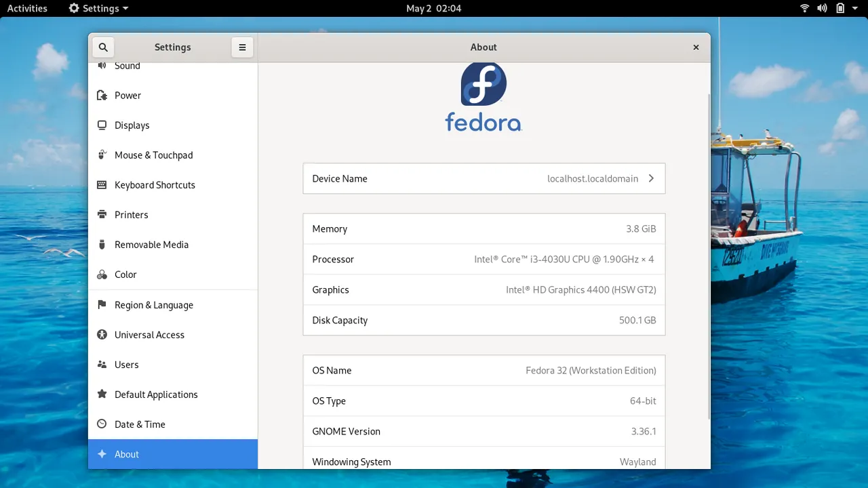Click the Processor value Intel Core i3-4030U
868x488 pixels.
[x=564, y=260]
